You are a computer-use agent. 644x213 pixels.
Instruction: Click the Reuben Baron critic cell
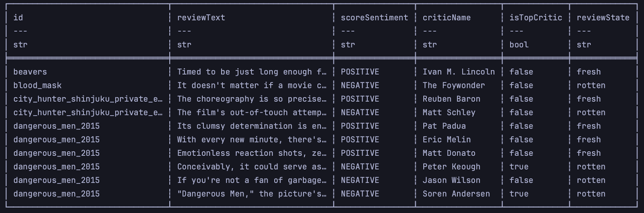tap(451, 99)
